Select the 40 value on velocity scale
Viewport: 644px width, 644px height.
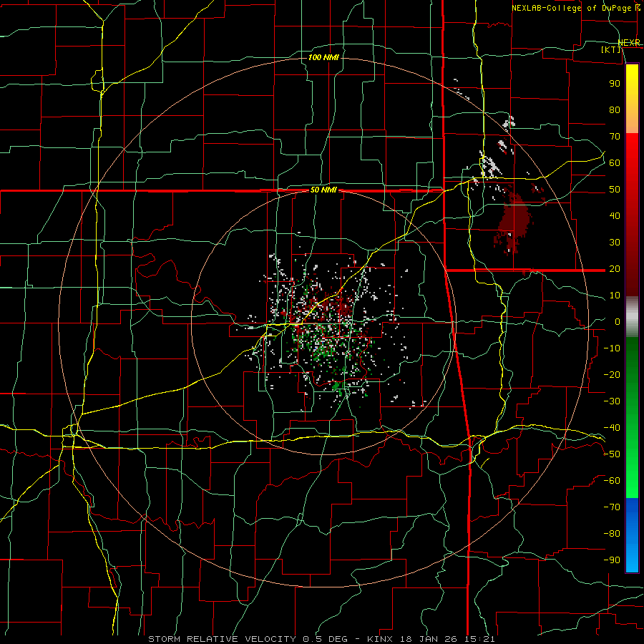tap(615, 215)
